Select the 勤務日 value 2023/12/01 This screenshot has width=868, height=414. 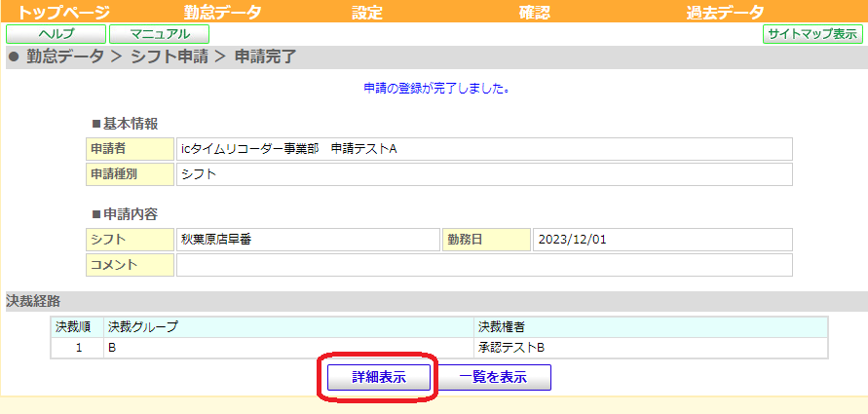[662, 240]
